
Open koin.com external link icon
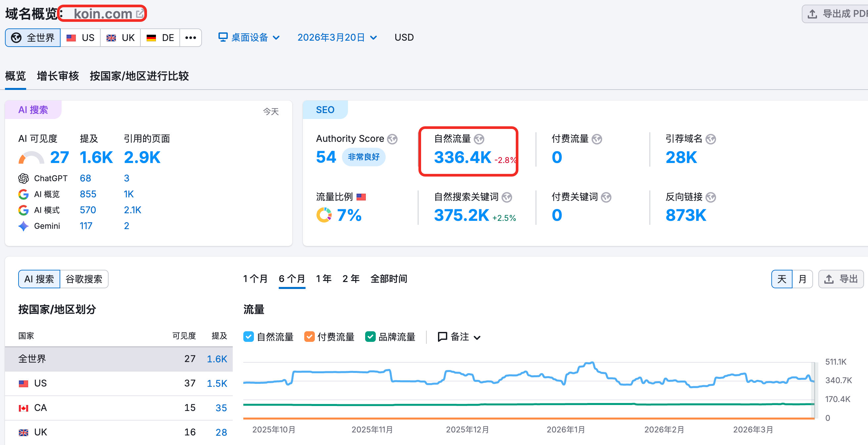(139, 14)
